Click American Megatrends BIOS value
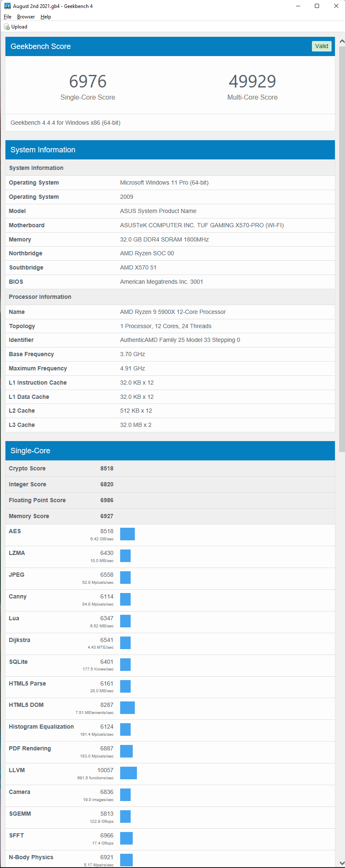Screen dimensions: 345x868 tap(162, 282)
